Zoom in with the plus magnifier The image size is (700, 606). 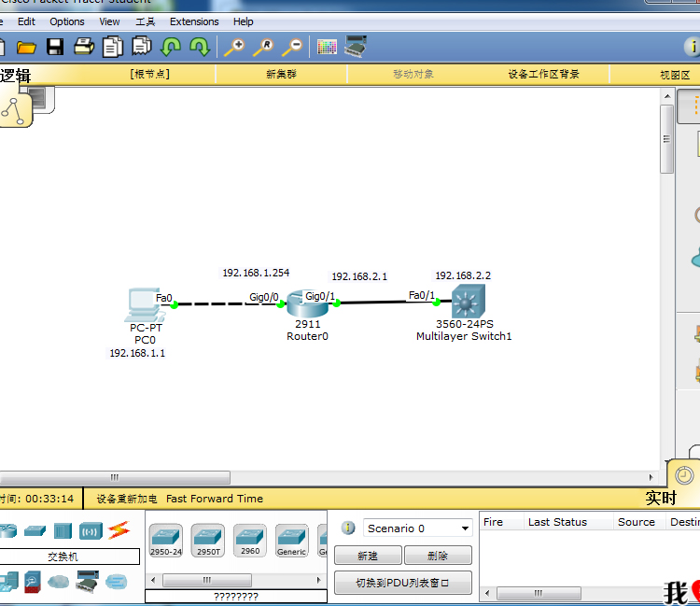(x=234, y=47)
